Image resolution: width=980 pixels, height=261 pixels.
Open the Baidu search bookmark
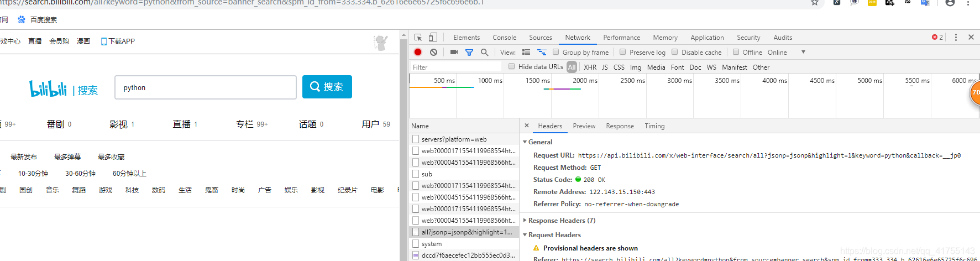[x=38, y=19]
